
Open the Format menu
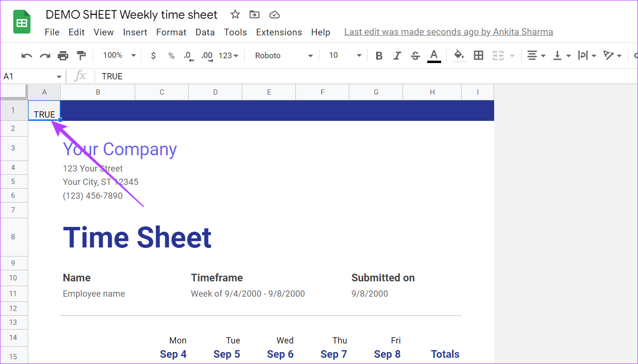(x=171, y=32)
